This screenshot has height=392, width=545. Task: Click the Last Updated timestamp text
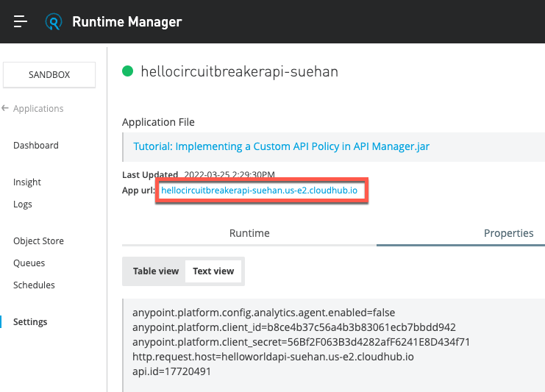pyautogui.click(x=229, y=174)
